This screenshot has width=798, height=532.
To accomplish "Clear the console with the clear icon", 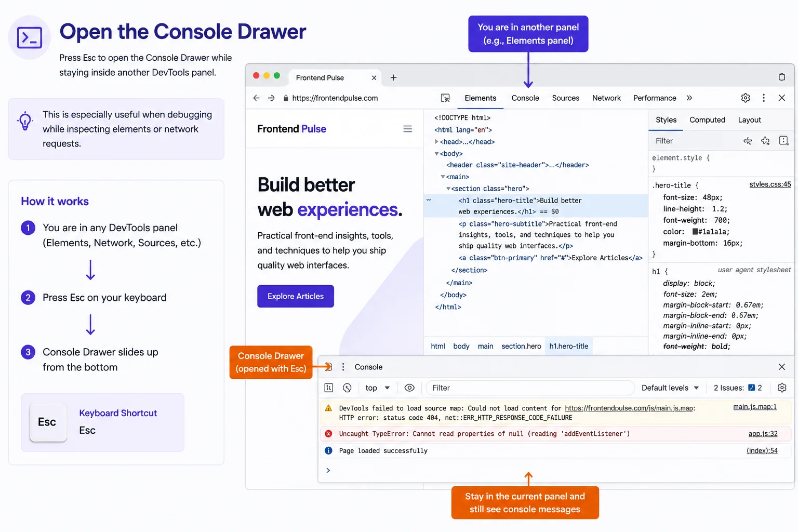I will [x=348, y=388].
